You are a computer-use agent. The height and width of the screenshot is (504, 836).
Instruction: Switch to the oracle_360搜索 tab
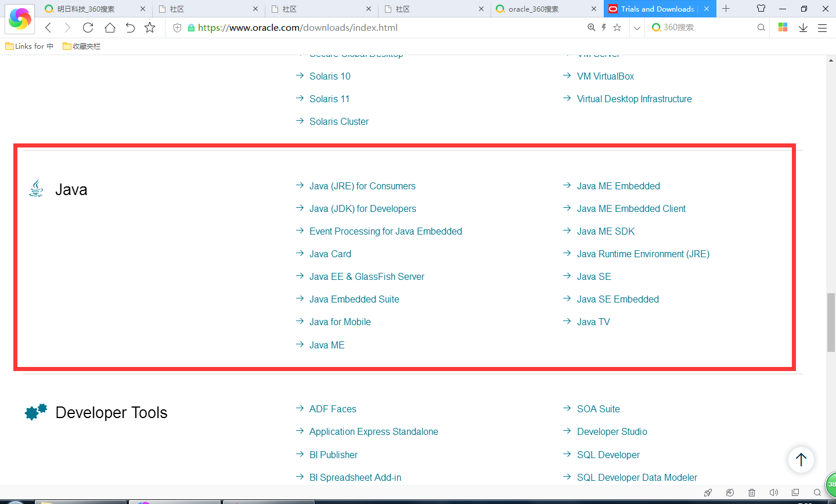coord(546,9)
